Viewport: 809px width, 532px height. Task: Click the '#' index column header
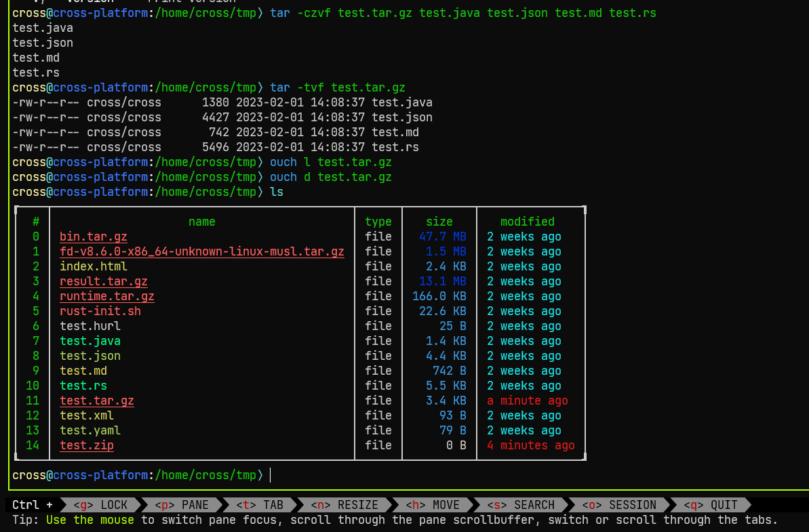35,222
